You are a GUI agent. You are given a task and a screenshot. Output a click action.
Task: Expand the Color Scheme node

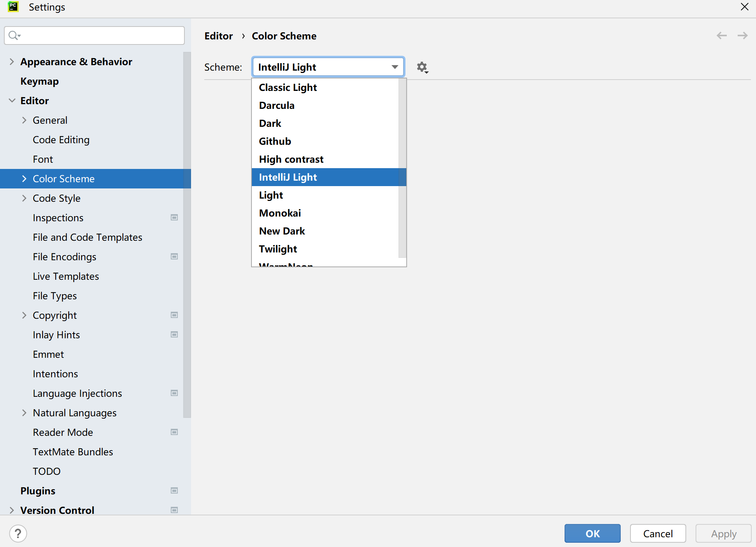pos(24,179)
